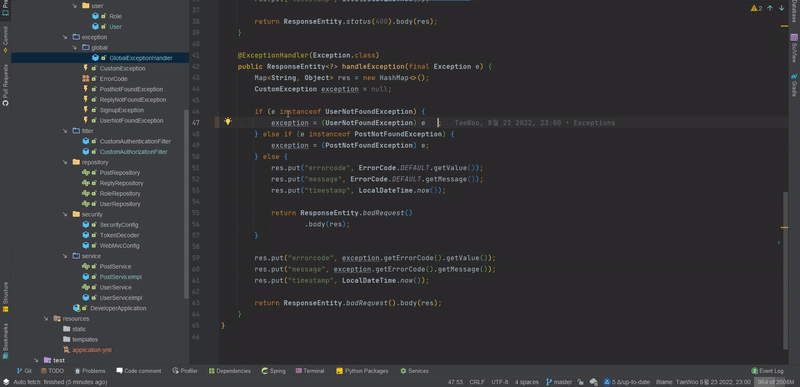Click the yellow intention lightbulb in the gutter
Image resolution: width=800 pixels, height=387 pixels.
228,121
